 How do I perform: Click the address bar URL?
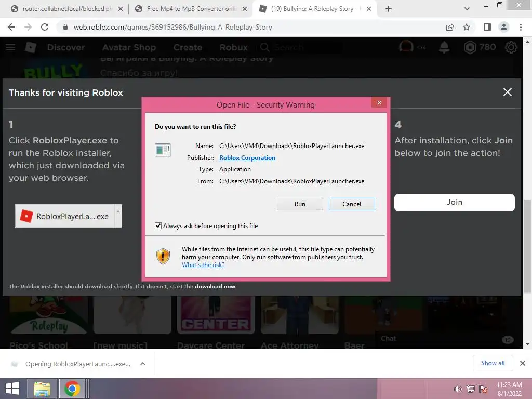(x=172, y=27)
